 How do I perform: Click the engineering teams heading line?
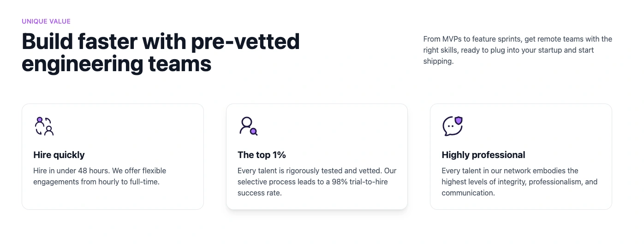[116, 64]
